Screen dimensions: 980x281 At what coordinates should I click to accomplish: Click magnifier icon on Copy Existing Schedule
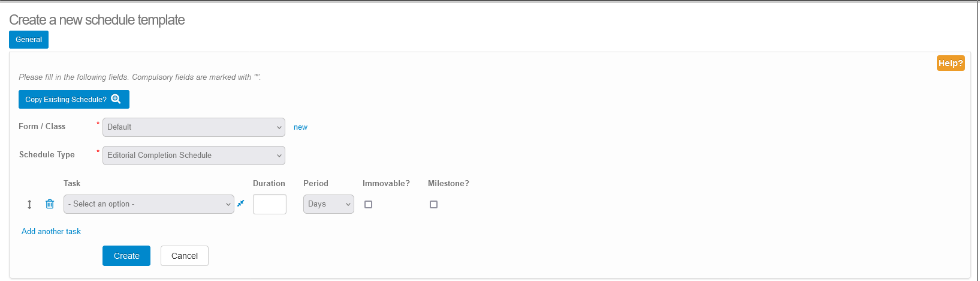pyautogui.click(x=116, y=99)
